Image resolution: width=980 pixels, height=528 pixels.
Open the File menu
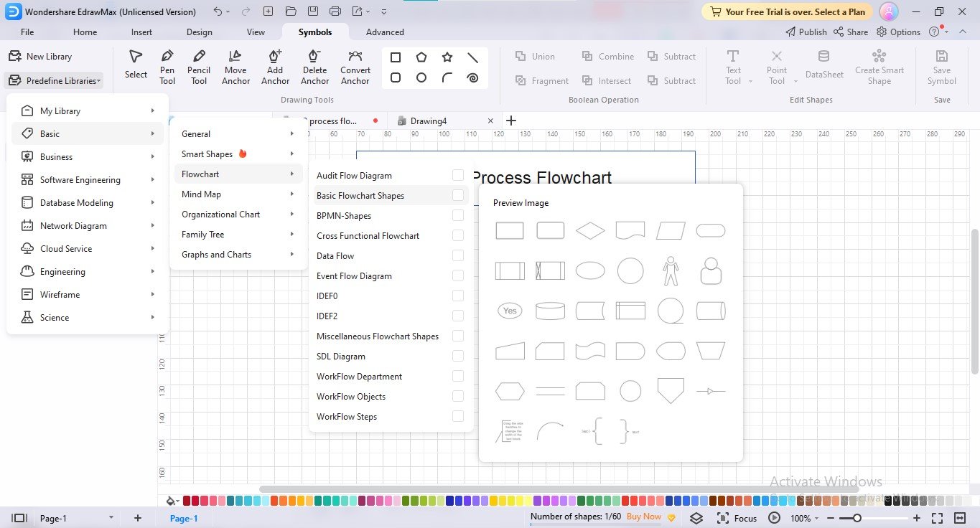tap(27, 32)
